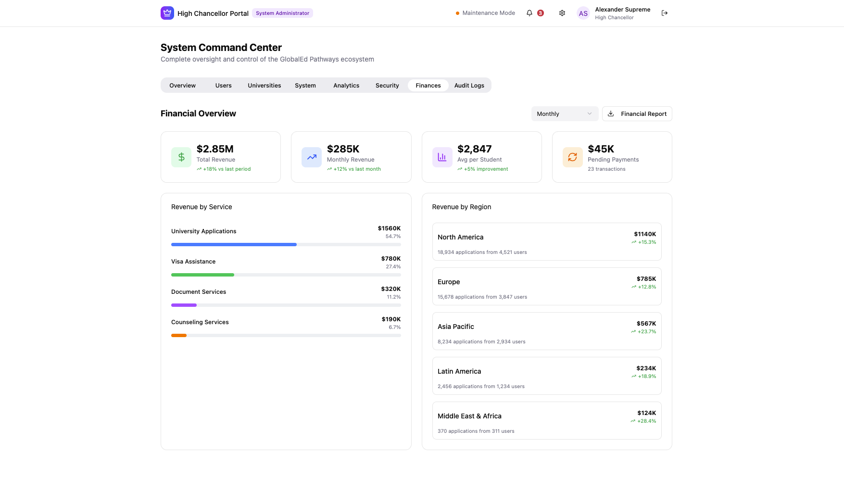Viewport: 844px width, 504px height.
Task: Click the orange refresh Pending Payments icon
Action: tap(572, 157)
